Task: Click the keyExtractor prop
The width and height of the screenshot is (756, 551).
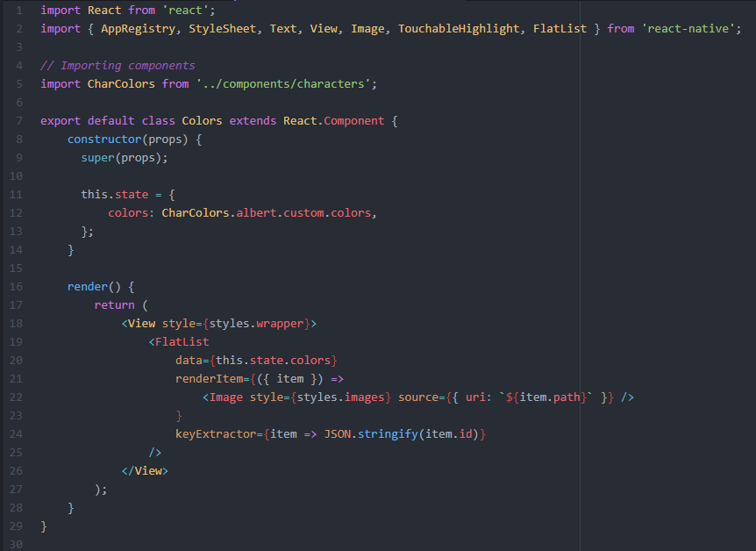Action: [x=216, y=433]
